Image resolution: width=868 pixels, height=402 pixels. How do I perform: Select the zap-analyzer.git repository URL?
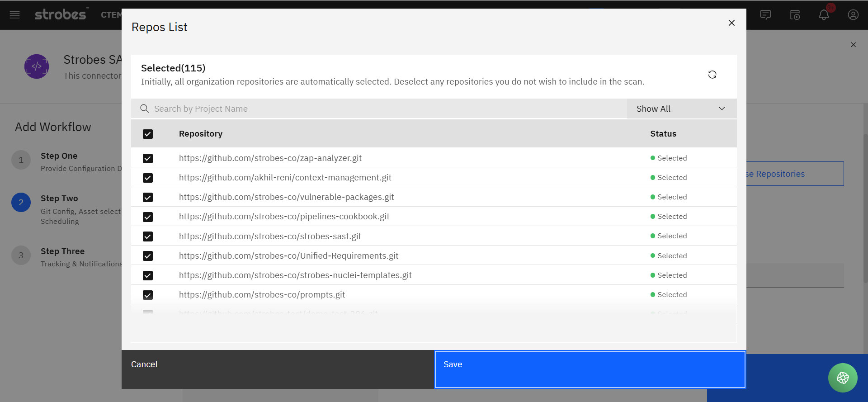[270, 158]
